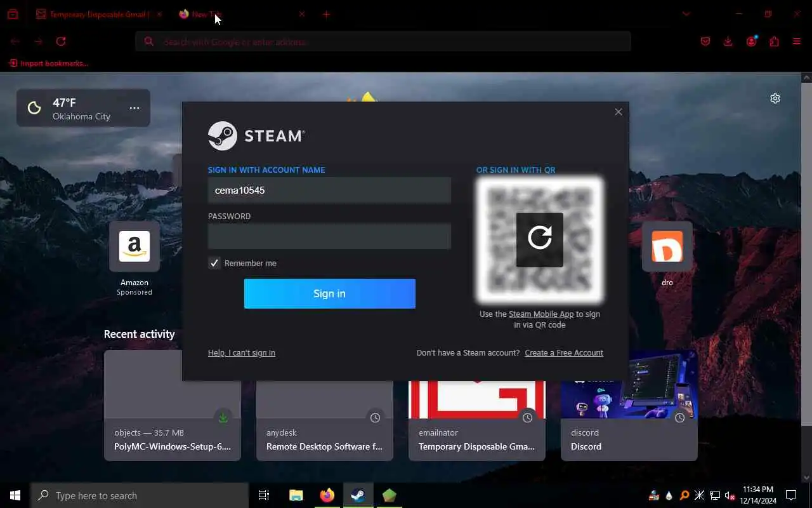Open the Extensions puzzle icon

click(x=774, y=41)
